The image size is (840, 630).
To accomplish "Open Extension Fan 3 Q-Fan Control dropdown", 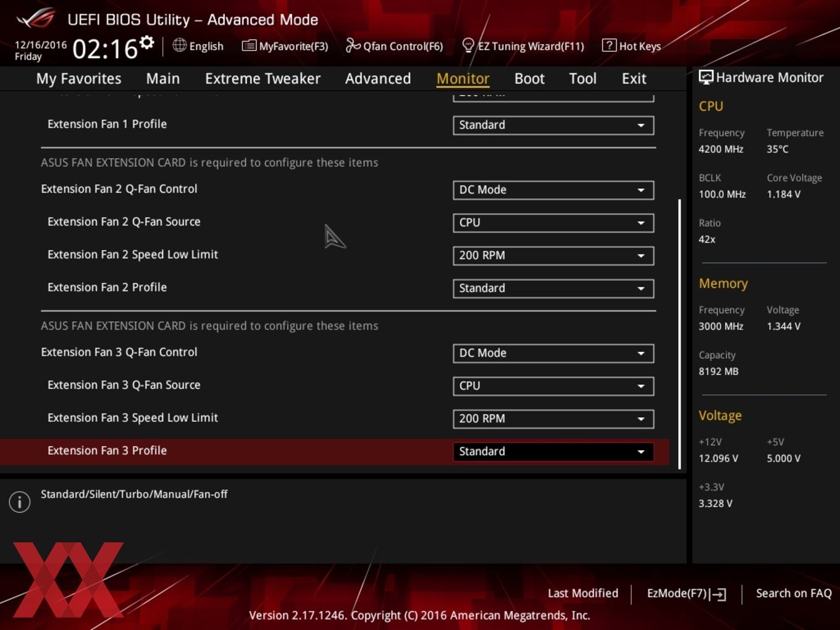I will point(553,353).
